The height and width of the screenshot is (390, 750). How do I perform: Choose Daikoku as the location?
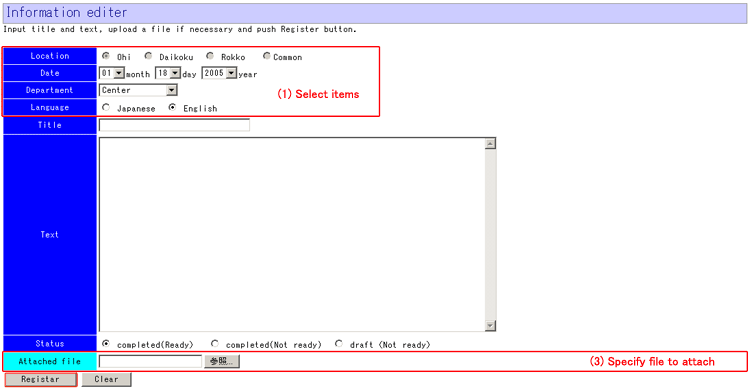(149, 56)
